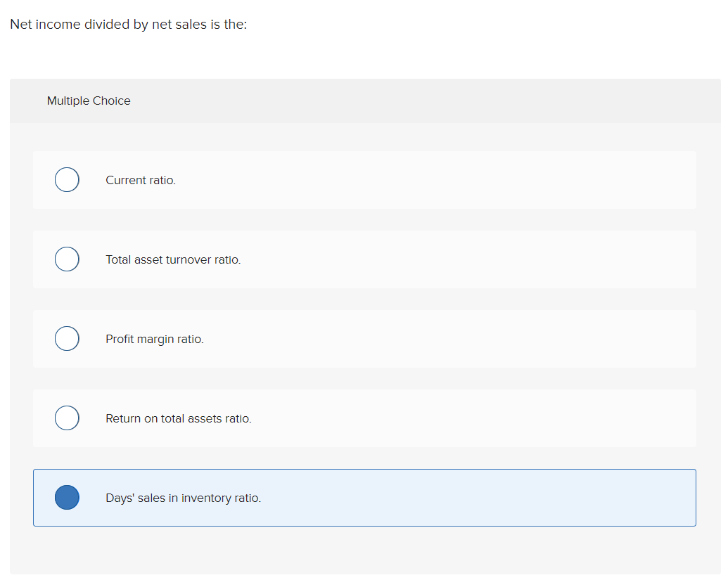This screenshot has height=587, width=728.
Task: Click the Return on total assets label
Action: tap(178, 418)
